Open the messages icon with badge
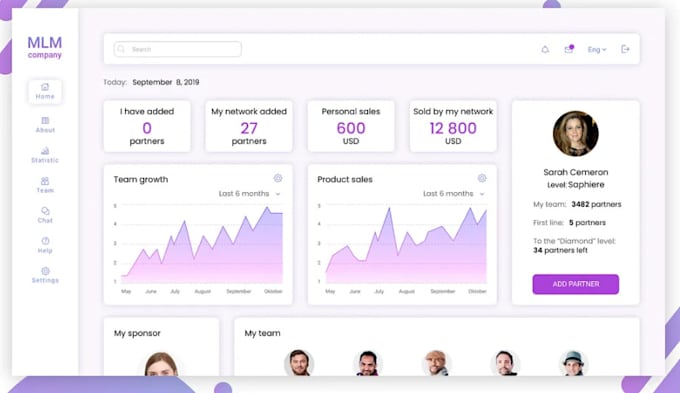 click(569, 49)
